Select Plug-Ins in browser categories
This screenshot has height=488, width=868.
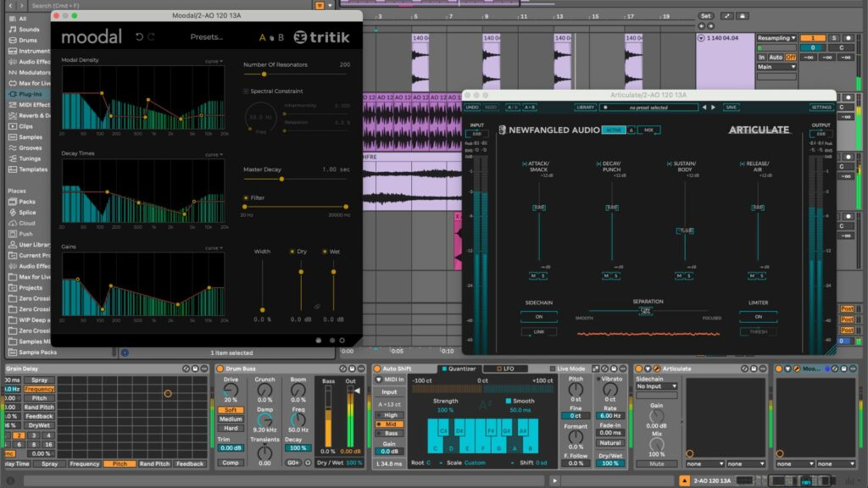pyautogui.click(x=30, y=94)
